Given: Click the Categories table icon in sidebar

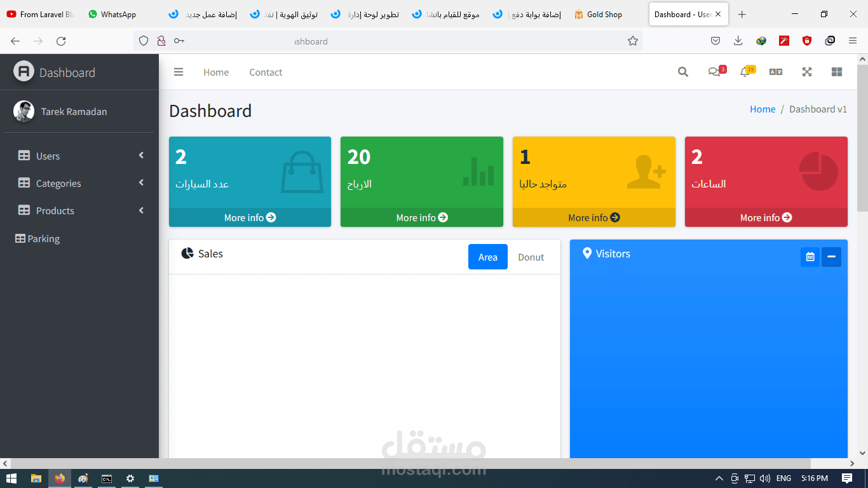Looking at the screenshot, I should pos(24,183).
